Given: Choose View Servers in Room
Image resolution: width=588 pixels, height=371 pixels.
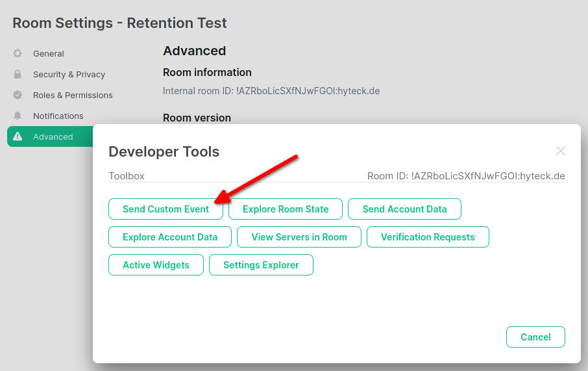Looking at the screenshot, I should [299, 237].
